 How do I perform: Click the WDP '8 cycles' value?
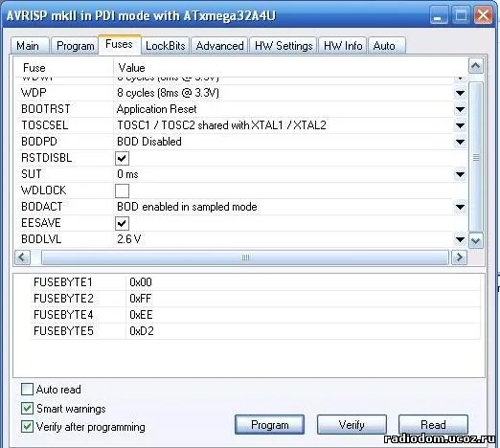point(168,93)
